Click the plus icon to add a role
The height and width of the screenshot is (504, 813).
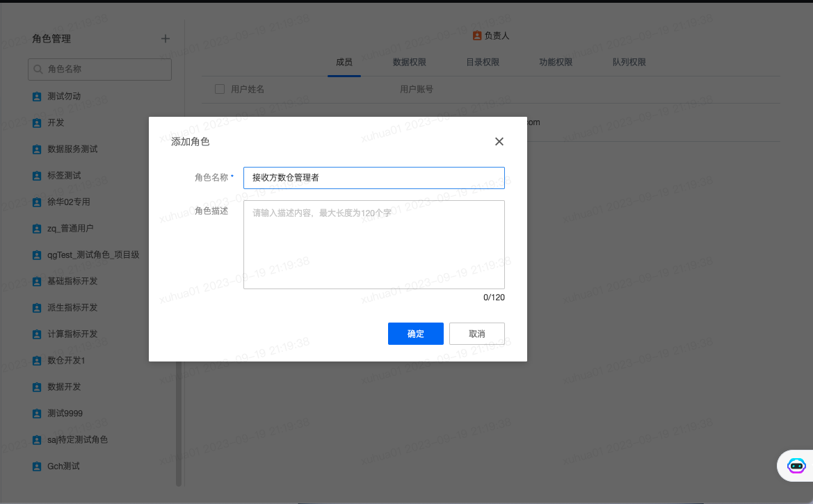pyautogui.click(x=165, y=39)
